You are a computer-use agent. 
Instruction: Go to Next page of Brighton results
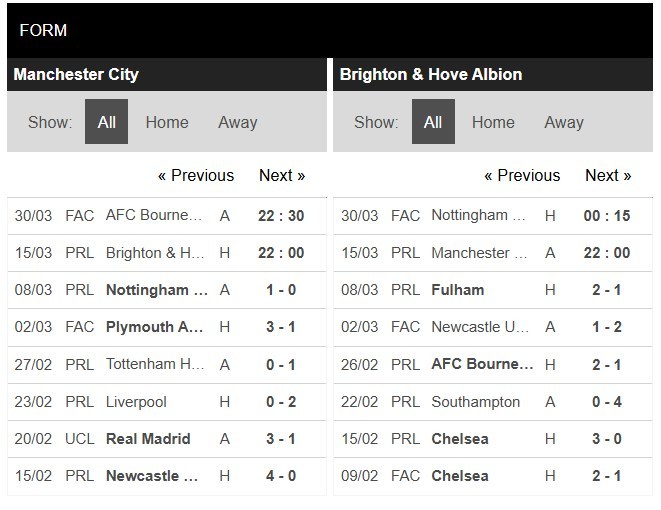608,175
